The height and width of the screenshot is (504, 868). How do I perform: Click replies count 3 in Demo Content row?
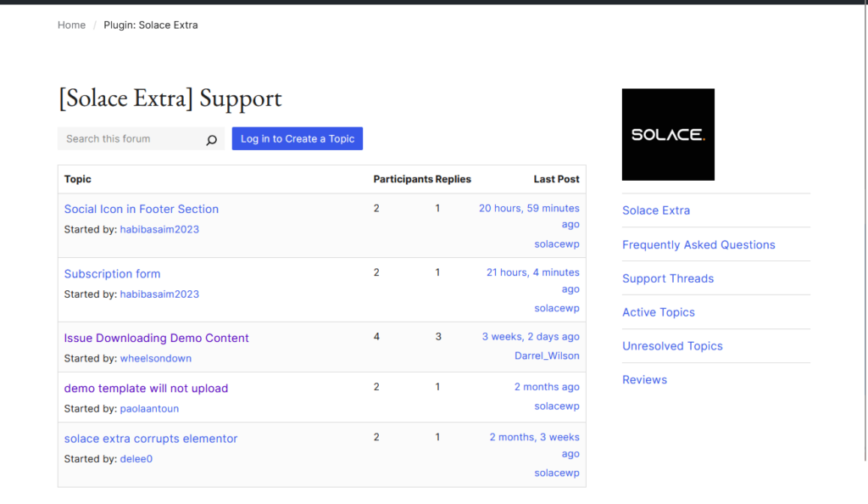[438, 337]
